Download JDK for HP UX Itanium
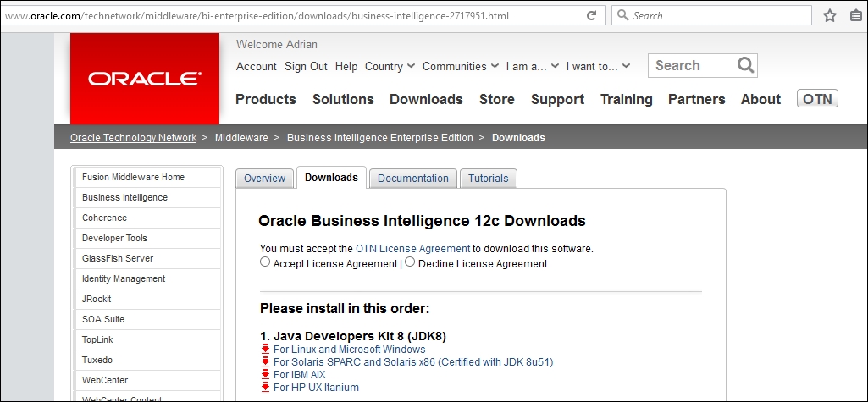The image size is (868, 402). click(x=316, y=388)
